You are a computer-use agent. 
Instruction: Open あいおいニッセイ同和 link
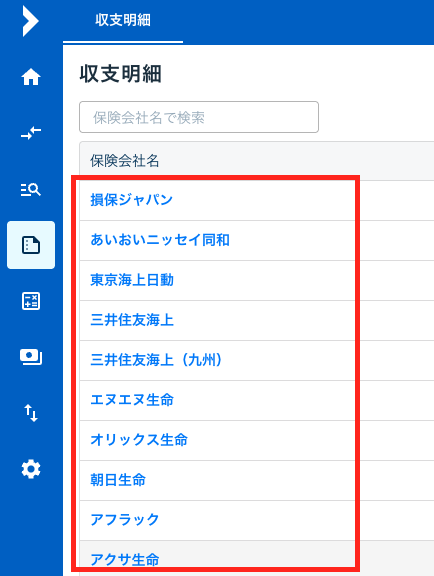coord(160,240)
